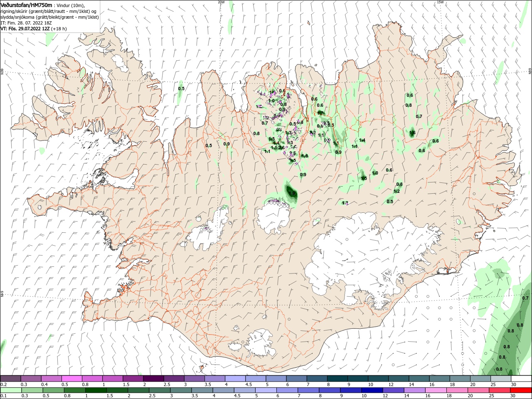
Task: Select the first dark mauve swatch between 0.2 and 0.3 in the top row
Action: (x=10, y=379)
